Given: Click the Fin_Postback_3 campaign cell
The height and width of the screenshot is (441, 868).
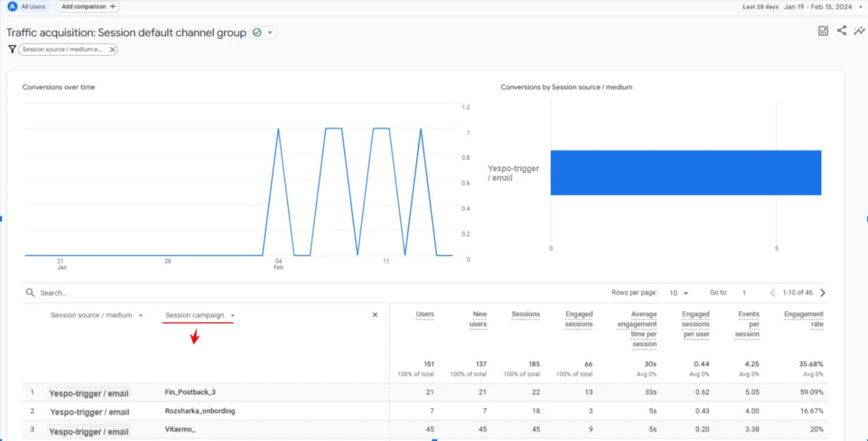Looking at the screenshot, I should pyautogui.click(x=190, y=392).
